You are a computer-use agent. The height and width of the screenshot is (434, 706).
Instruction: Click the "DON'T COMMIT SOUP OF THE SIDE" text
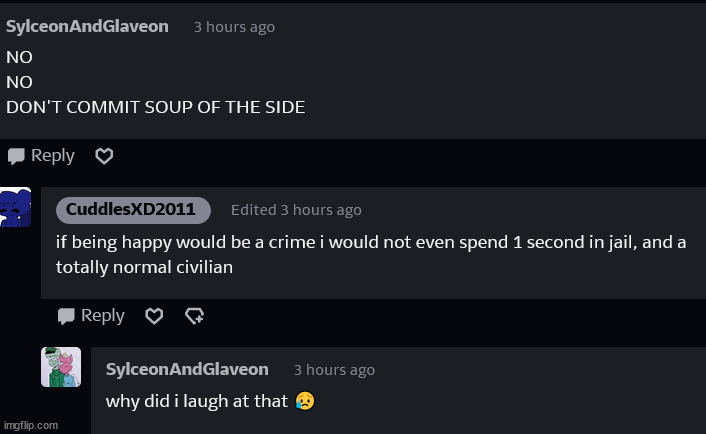[x=155, y=106]
